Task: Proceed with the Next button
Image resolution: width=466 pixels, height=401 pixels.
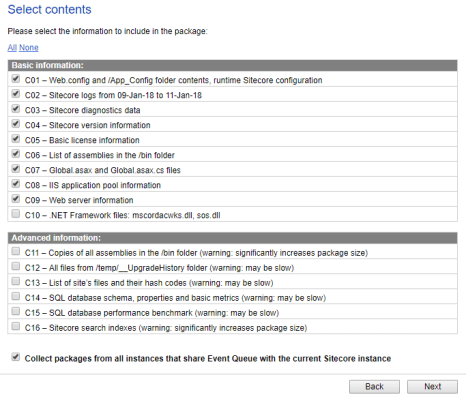Action: (432, 387)
